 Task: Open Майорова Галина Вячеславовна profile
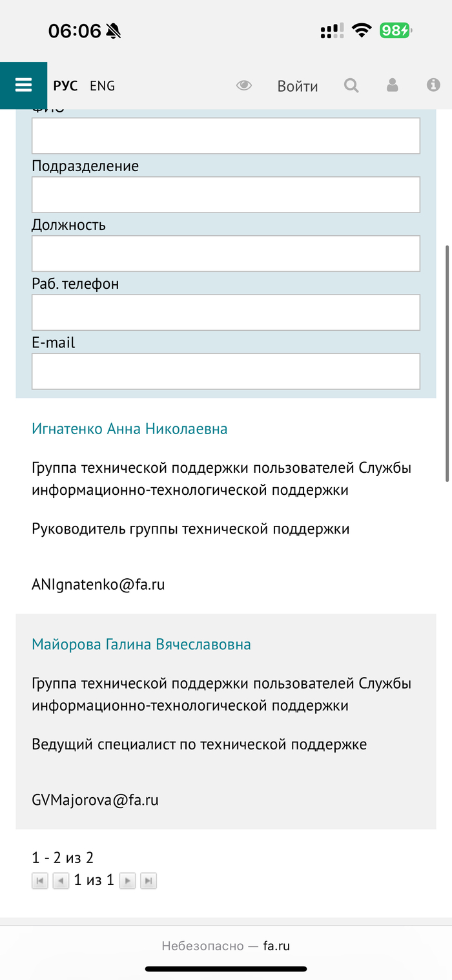[x=141, y=644]
